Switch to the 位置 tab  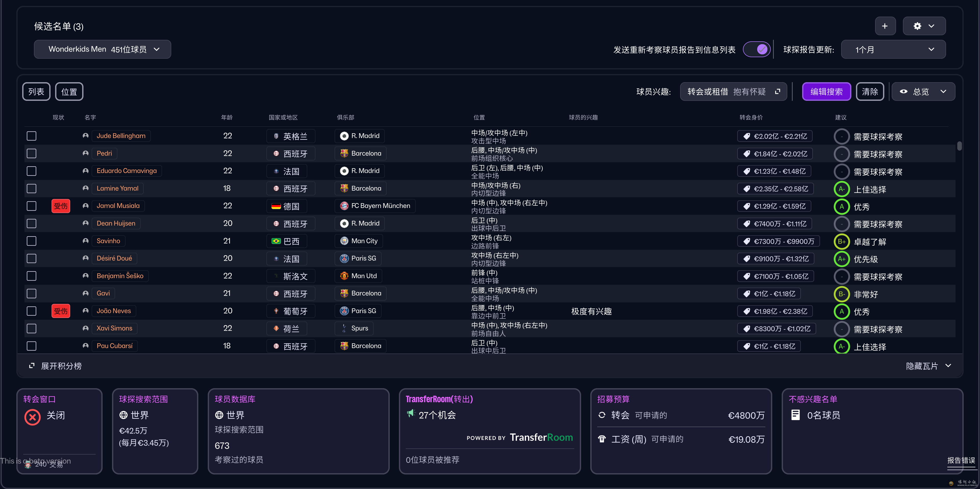pyautogui.click(x=69, y=92)
